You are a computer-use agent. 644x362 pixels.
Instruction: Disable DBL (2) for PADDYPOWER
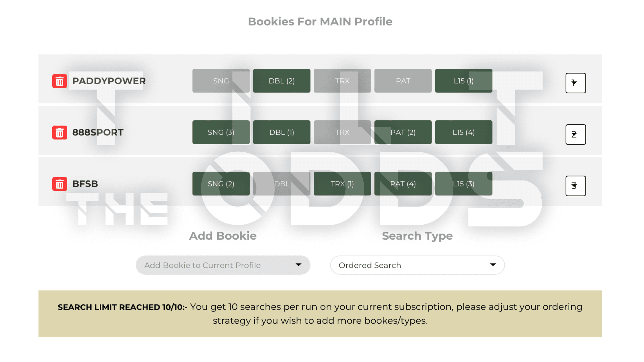(x=281, y=81)
